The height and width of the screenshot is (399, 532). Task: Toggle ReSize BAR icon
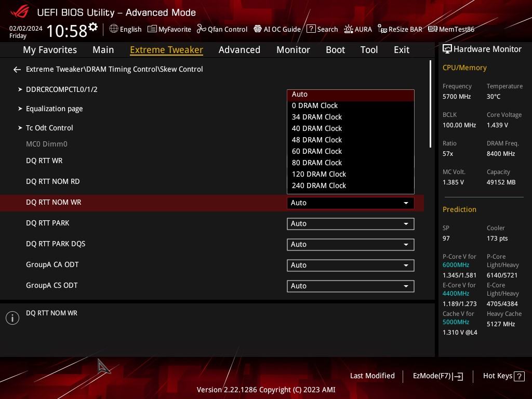[382, 29]
